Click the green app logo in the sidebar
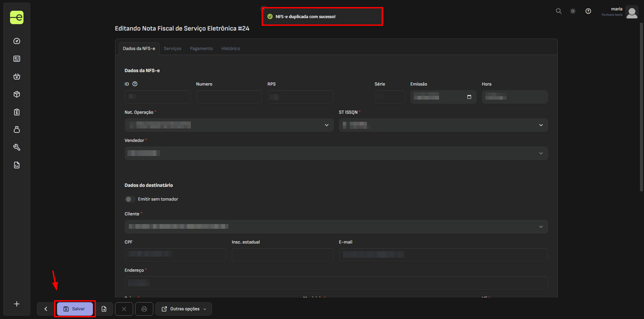 pos(17,17)
